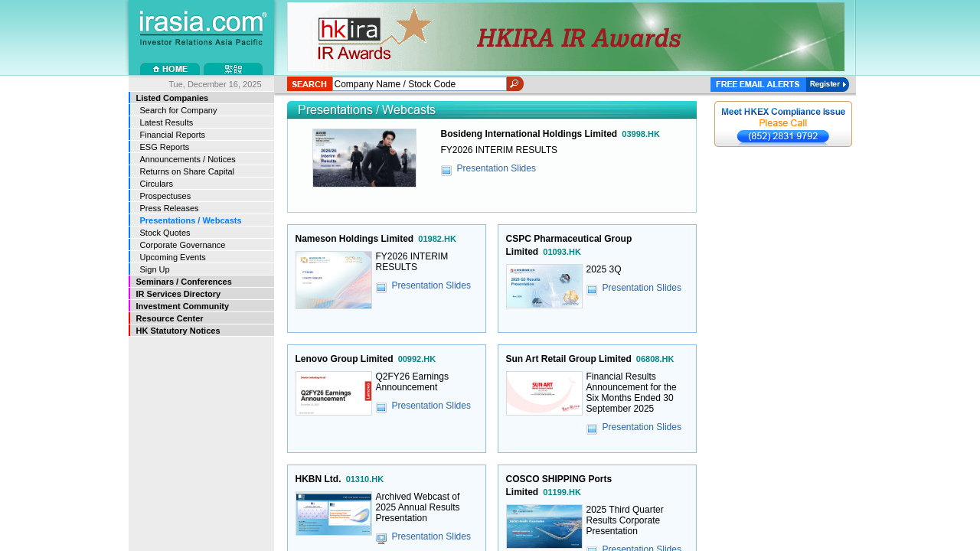Screen dimensions: 980x551
Task: Open Financial Reports menu item
Action: tap(201, 135)
